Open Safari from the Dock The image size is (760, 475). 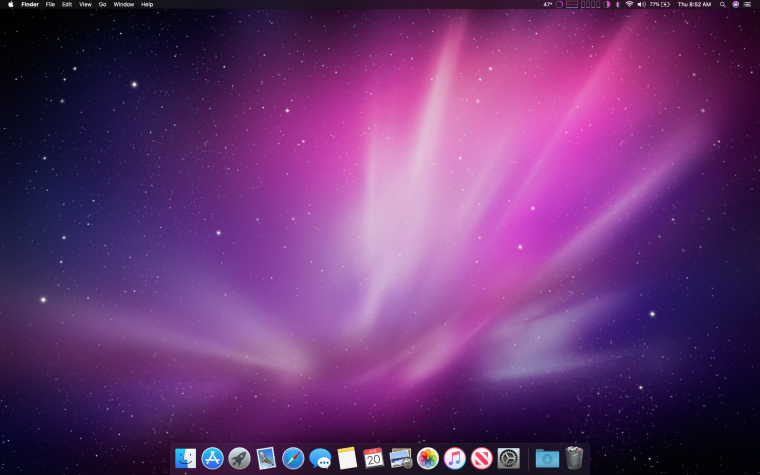coord(293,458)
